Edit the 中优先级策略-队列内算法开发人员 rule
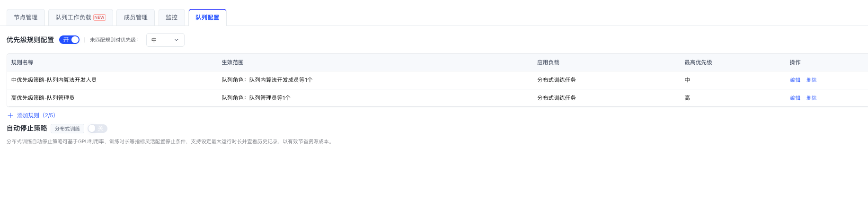This screenshot has width=868, height=208. (x=795, y=80)
